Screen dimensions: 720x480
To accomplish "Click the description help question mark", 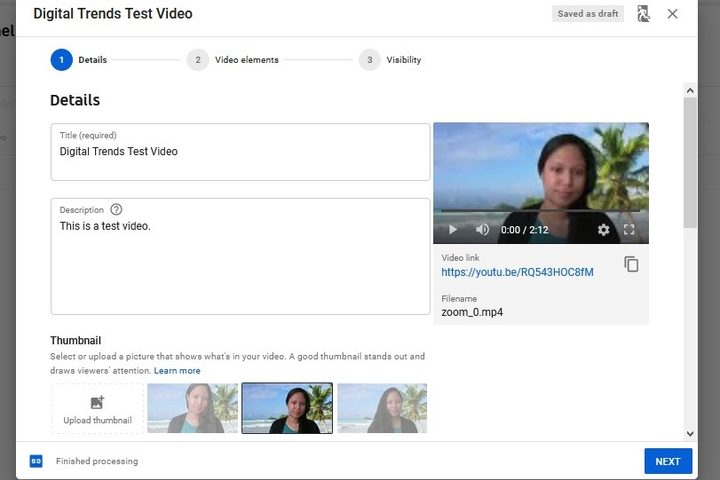I will (x=116, y=209).
